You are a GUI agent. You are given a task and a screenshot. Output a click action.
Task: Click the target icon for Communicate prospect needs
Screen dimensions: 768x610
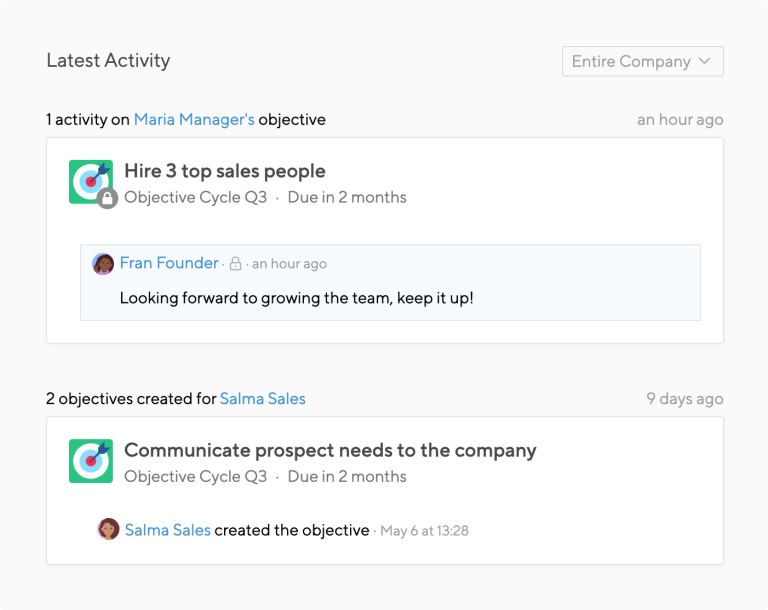pyautogui.click(x=91, y=461)
